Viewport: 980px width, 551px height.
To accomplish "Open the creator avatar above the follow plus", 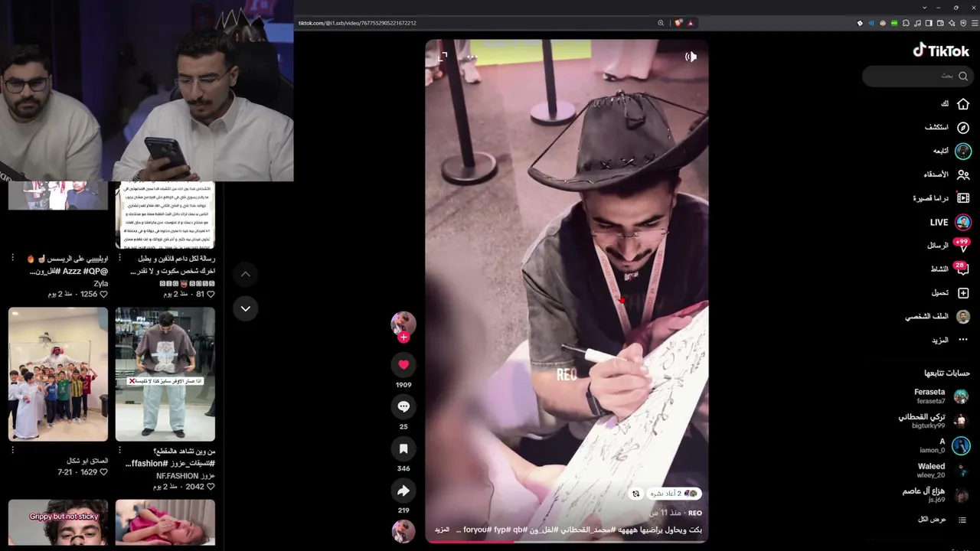I will [403, 323].
